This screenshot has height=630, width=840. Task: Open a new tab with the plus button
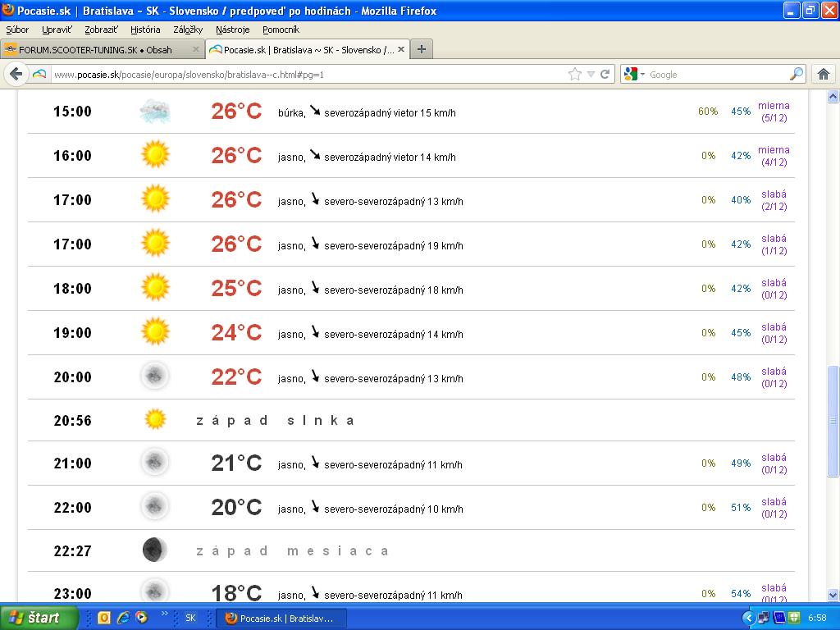click(x=421, y=49)
